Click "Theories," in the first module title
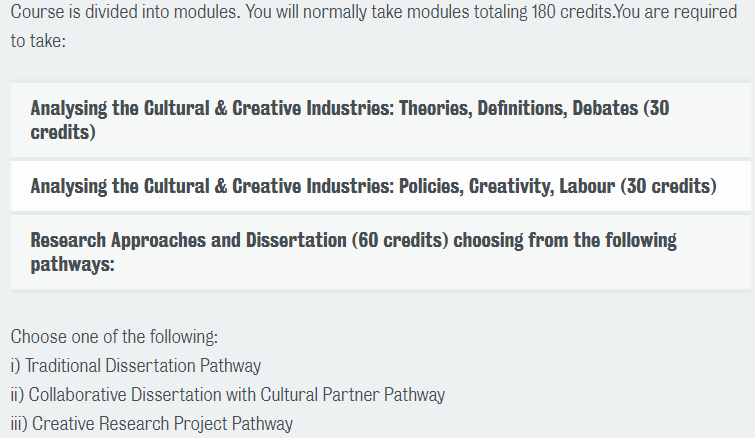 435,108
